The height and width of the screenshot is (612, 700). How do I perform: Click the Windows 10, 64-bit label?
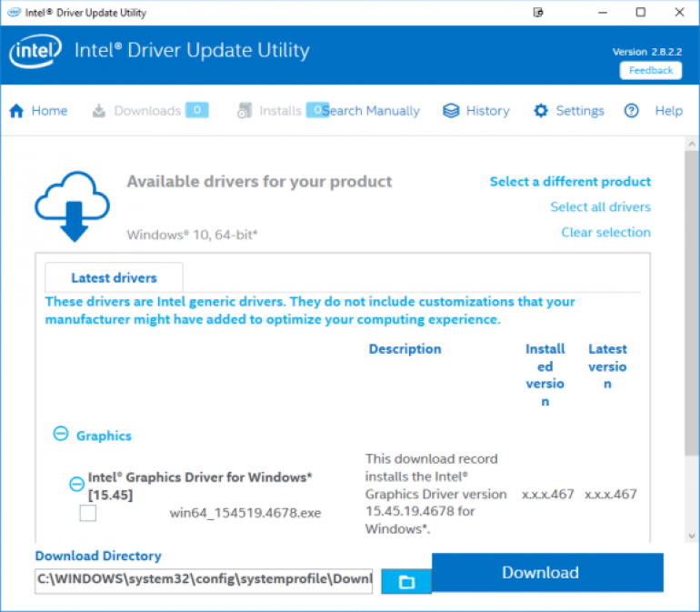tap(192, 235)
